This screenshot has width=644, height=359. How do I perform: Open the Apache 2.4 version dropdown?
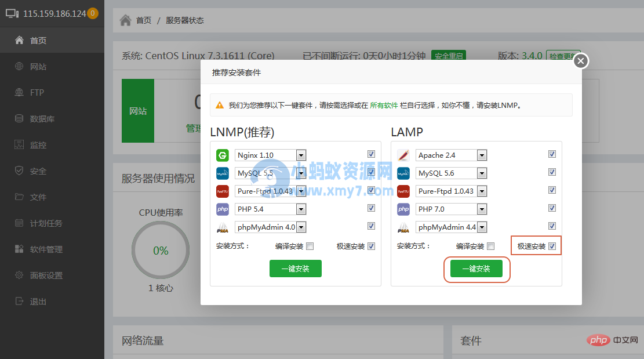click(x=452, y=155)
